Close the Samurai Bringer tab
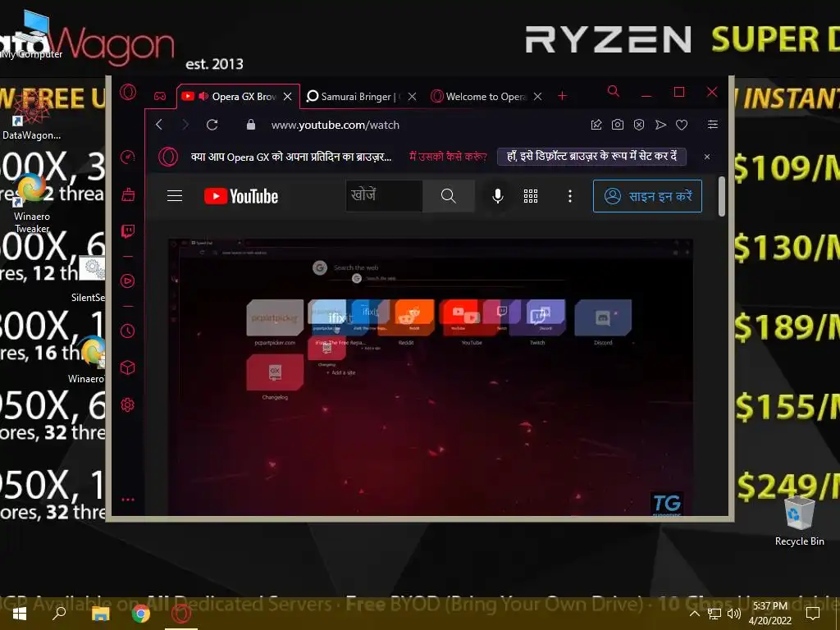 (x=412, y=97)
